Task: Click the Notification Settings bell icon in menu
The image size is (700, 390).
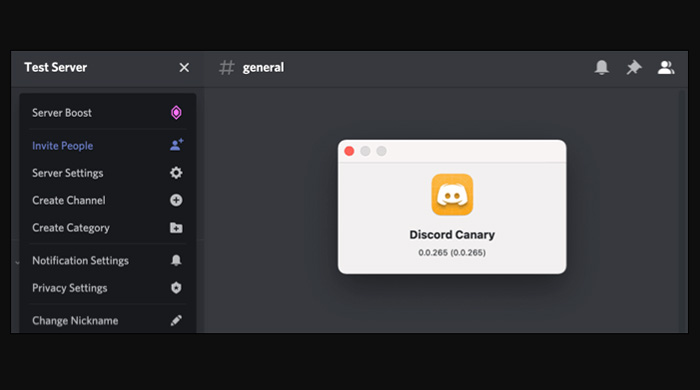Action: coord(176,260)
